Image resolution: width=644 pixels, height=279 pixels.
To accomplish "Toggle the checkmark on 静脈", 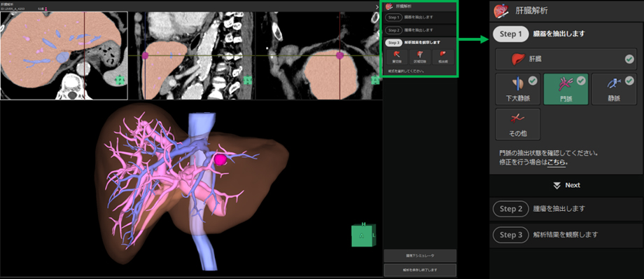I will point(629,81).
